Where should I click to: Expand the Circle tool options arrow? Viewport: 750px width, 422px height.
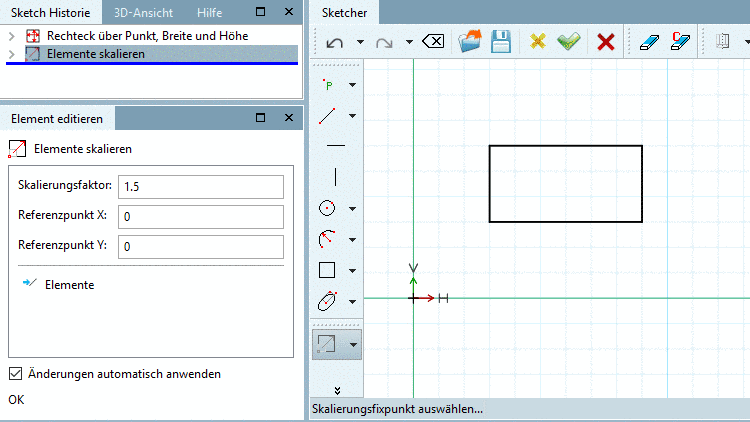353,209
